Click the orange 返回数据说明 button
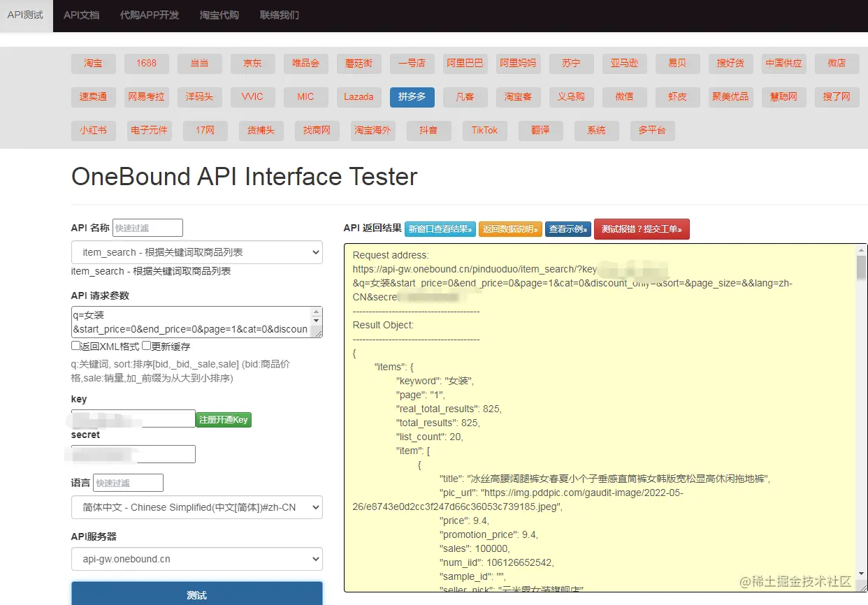The image size is (868, 605). click(x=510, y=229)
